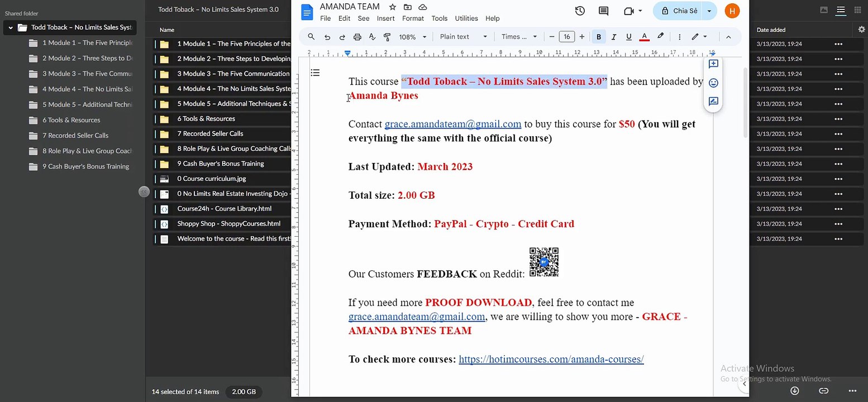868x402 pixels.
Task: Collapse the left sidebar panel
Action: [144, 192]
